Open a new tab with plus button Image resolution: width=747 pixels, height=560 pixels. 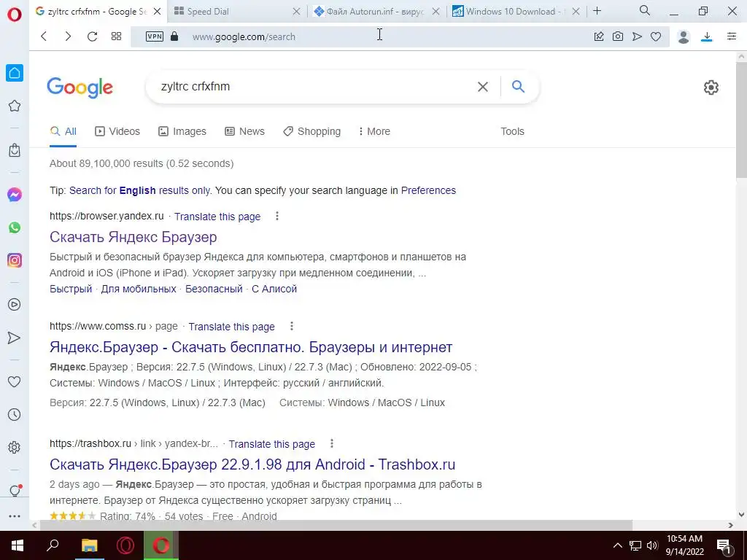point(597,11)
